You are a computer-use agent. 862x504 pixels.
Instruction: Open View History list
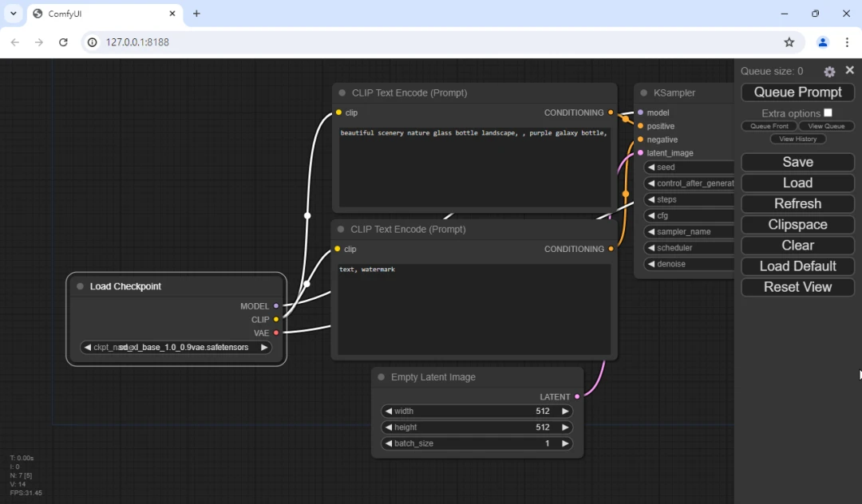coord(797,139)
